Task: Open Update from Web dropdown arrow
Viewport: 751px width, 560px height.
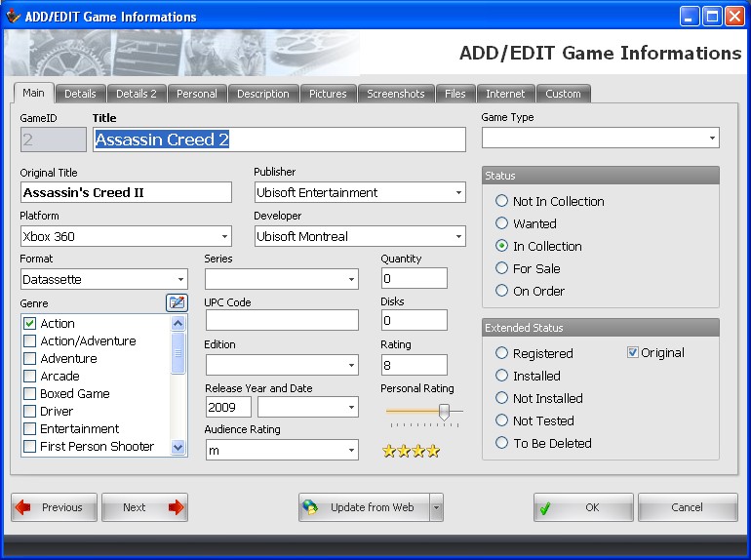Action: [436, 507]
